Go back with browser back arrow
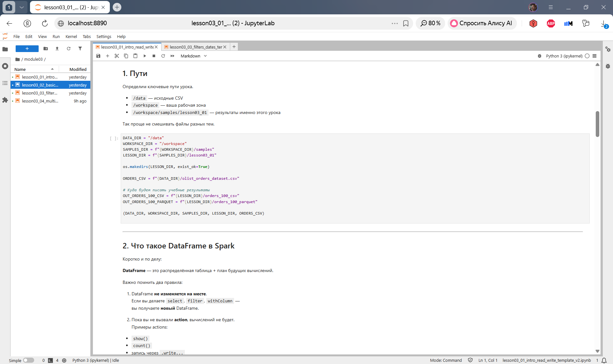 tap(9, 23)
